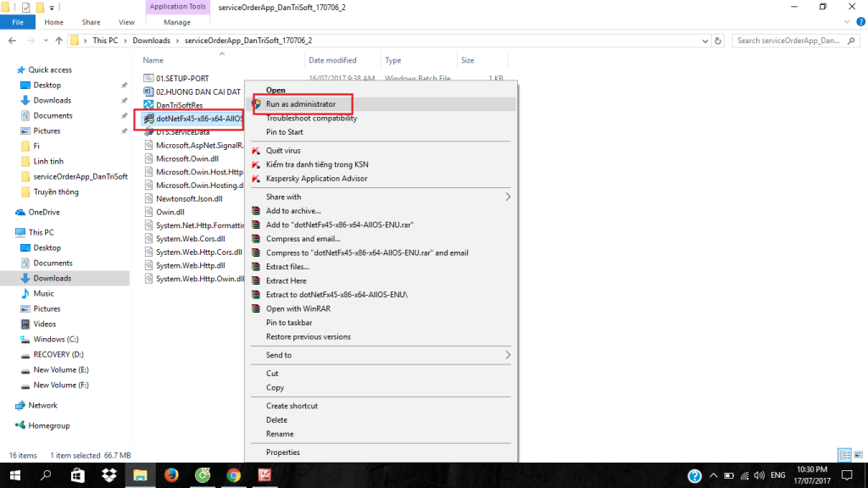Switch to the View ribbon tab
This screenshot has height=488, width=868.
[126, 22]
